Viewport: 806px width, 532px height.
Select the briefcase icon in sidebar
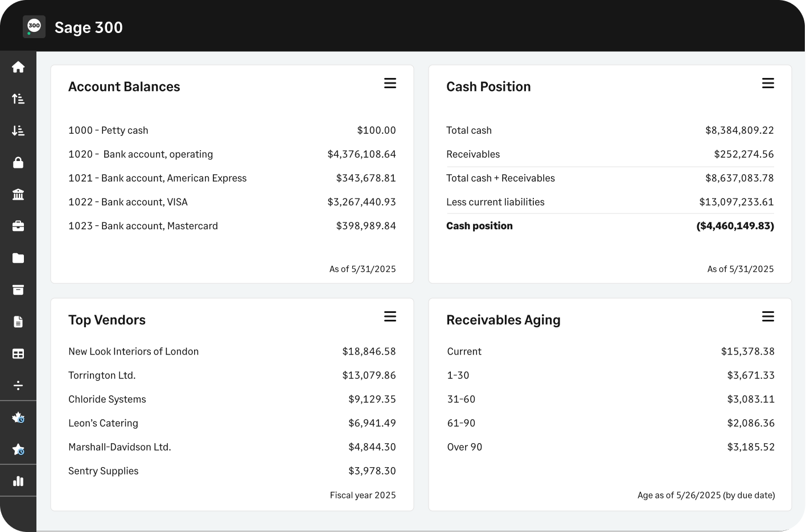tap(18, 226)
